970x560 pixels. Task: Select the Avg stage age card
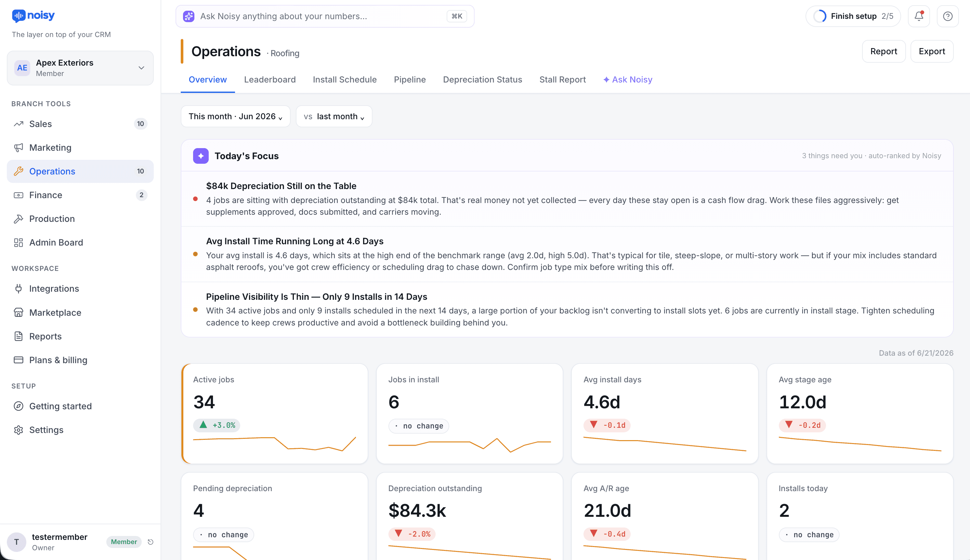(x=860, y=414)
